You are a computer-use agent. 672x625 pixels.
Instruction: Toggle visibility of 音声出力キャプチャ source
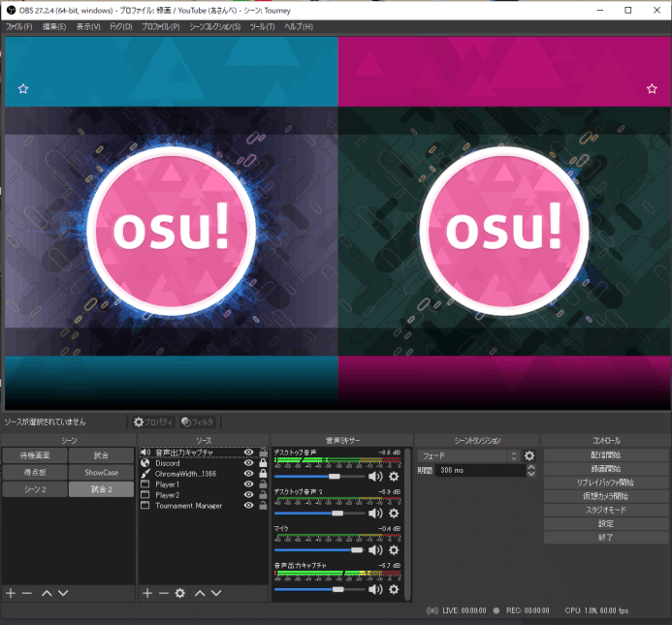click(x=248, y=453)
